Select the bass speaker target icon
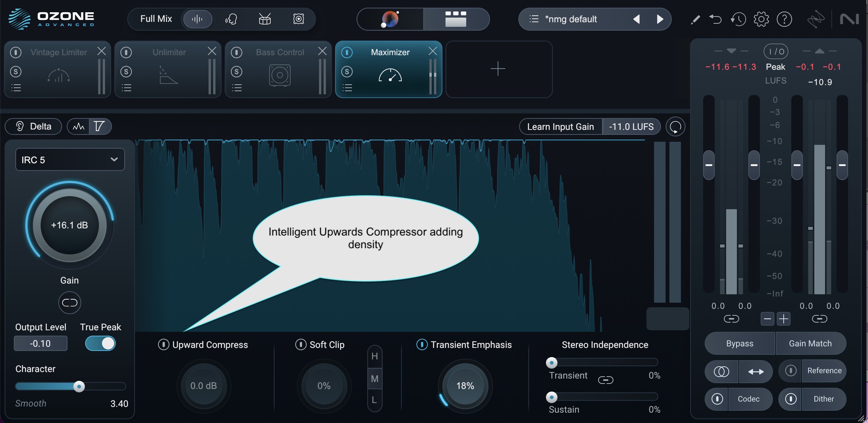 (299, 19)
